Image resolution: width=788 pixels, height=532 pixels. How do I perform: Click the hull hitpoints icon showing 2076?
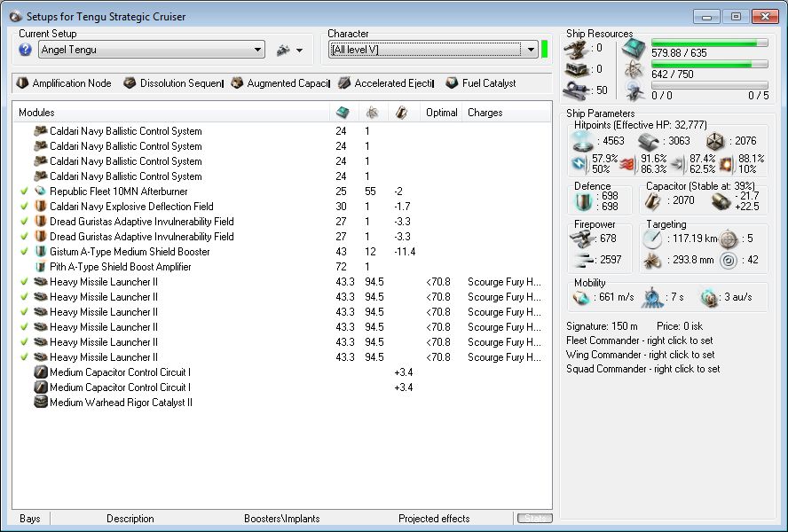click(715, 141)
